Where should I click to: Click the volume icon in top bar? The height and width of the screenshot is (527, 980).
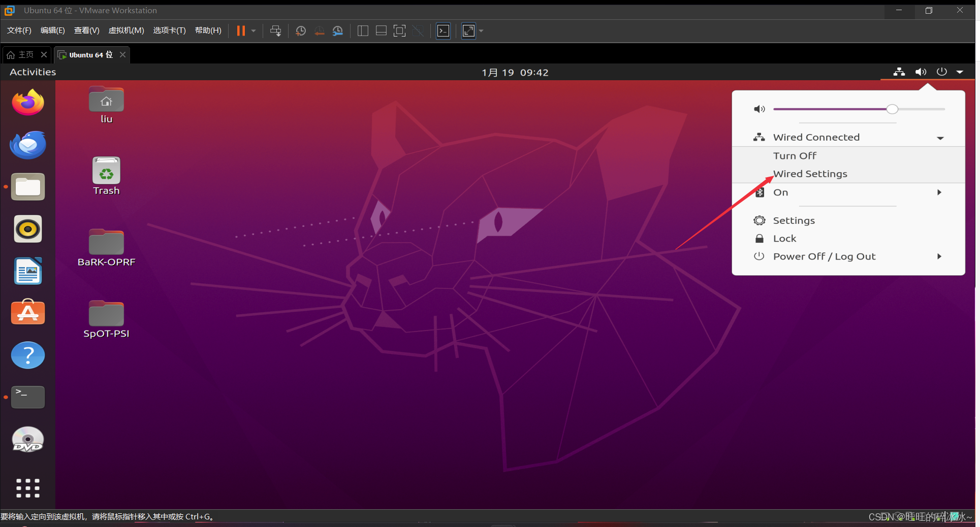pos(921,72)
